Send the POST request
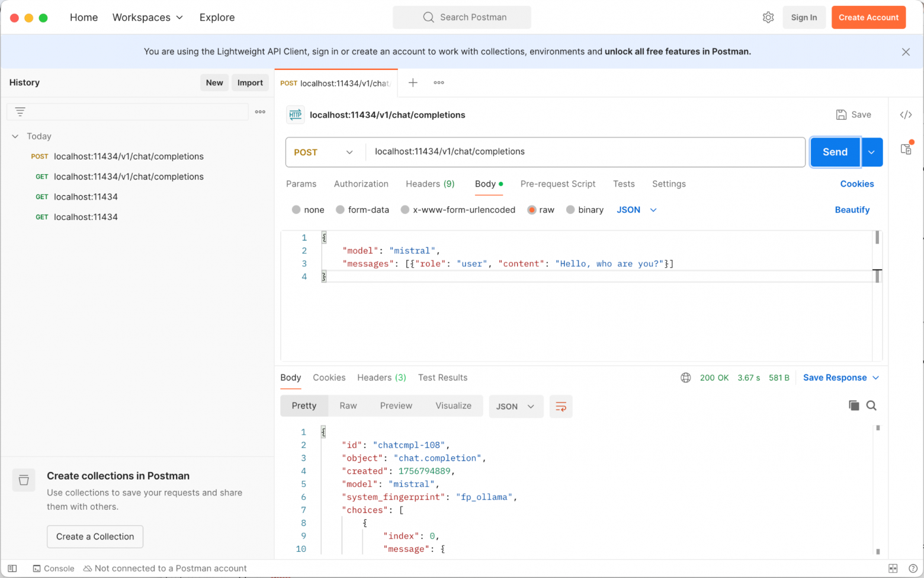 pyautogui.click(x=835, y=152)
